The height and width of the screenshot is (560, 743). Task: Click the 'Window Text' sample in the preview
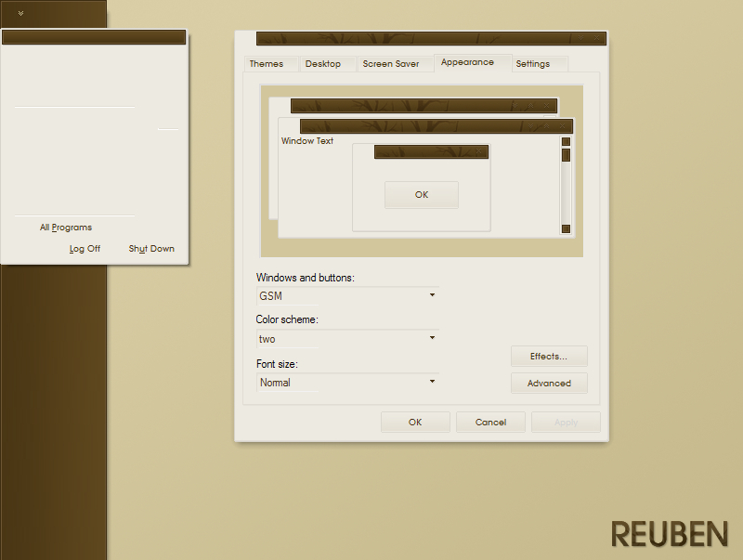click(x=307, y=141)
